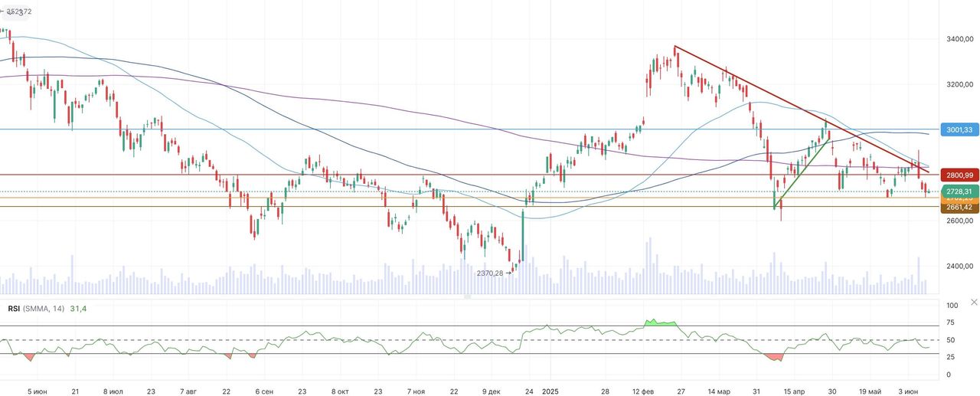Click the 2370,28 low price marker
Screen dimensions: 980x396
point(493,273)
